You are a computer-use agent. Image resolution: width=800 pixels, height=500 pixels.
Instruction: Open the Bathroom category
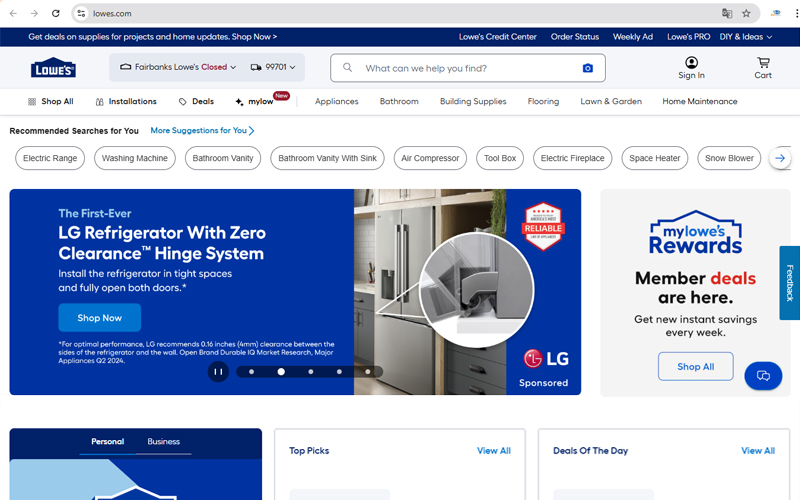(x=399, y=102)
